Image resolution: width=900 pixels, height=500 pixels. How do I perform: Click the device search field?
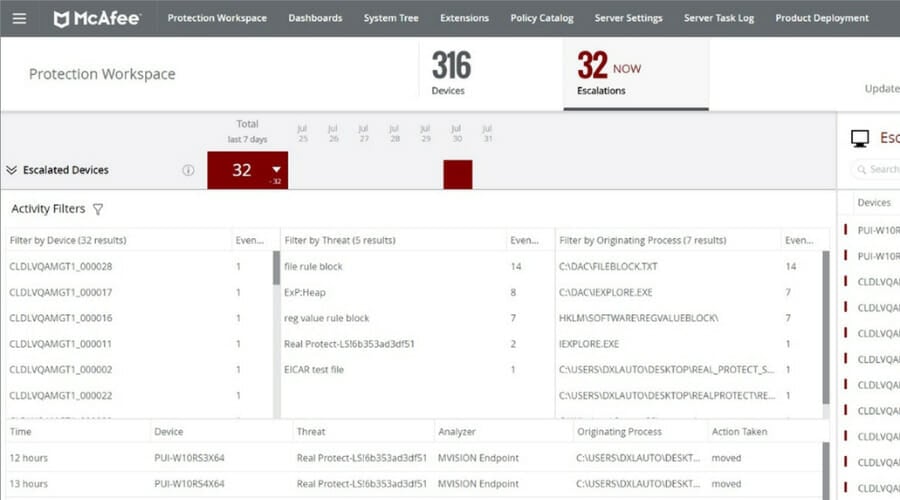[x=875, y=169]
